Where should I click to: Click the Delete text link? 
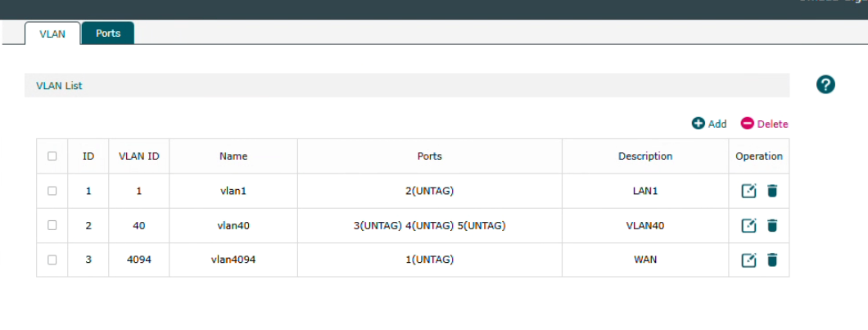pos(772,124)
